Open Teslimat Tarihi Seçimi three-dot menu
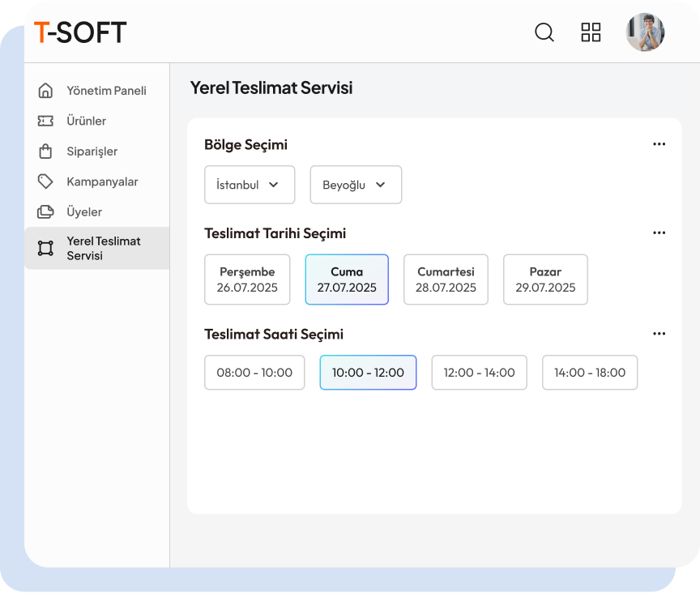This screenshot has width=700, height=593. tap(659, 233)
